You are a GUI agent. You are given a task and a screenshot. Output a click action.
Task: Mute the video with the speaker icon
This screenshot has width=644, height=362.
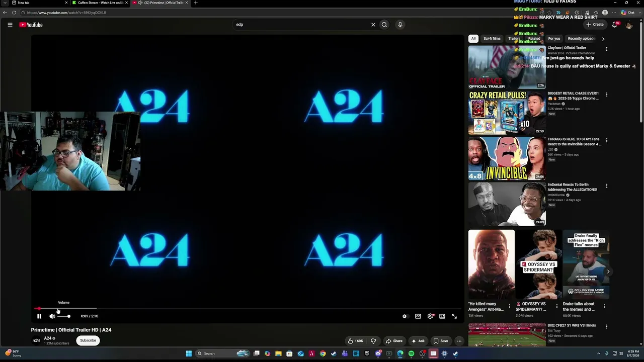pyautogui.click(x=52, y=316)
